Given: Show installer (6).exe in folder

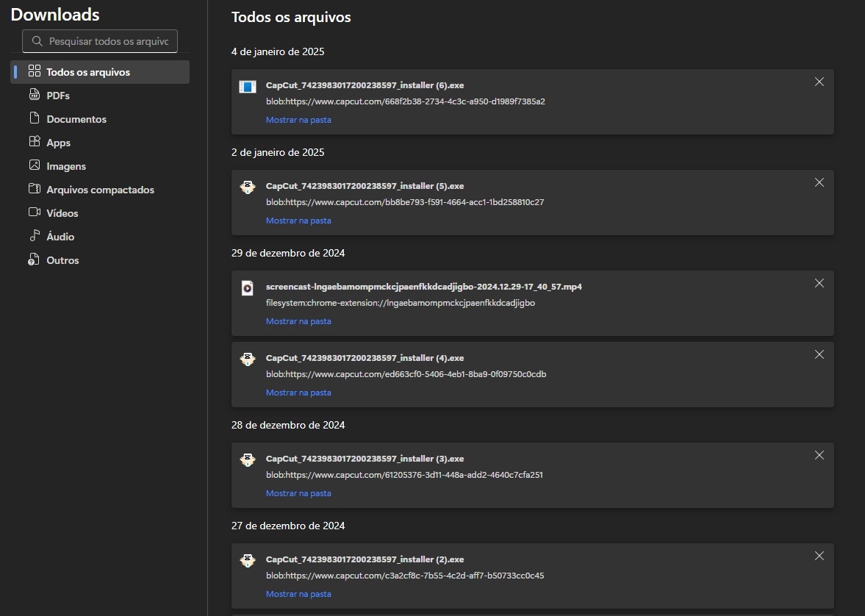Looking at the screenshot, I should [298, 120].
